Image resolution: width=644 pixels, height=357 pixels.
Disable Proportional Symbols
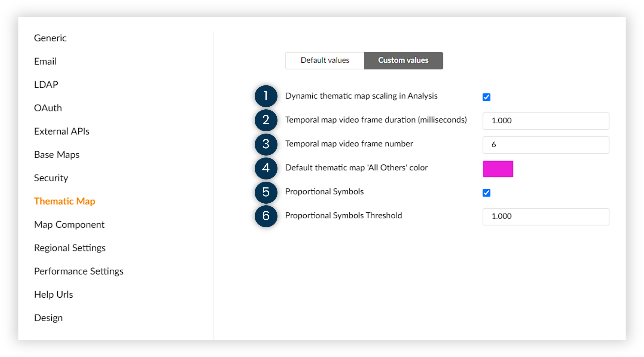(486, 193)
